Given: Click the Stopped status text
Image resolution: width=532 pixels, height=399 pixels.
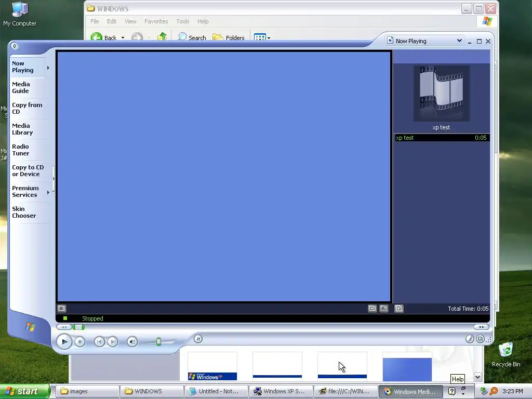Looking at the screenshot, I should point(92,318).
